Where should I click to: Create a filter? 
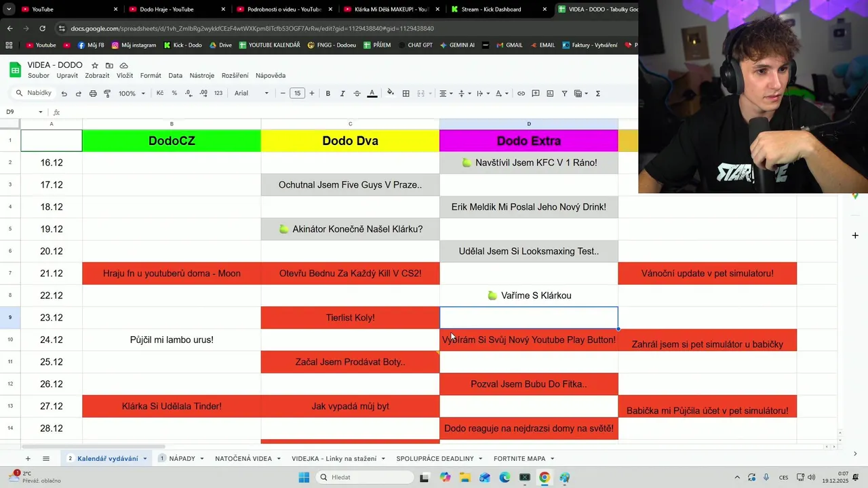tap(564, 94)
